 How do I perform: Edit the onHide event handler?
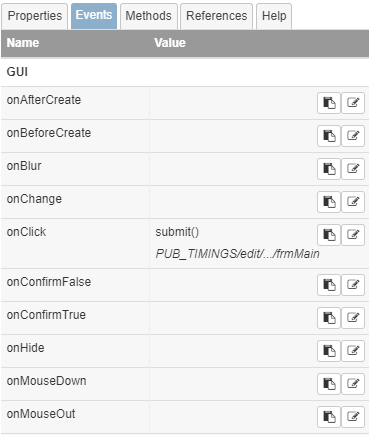click(x=353, y=351)
